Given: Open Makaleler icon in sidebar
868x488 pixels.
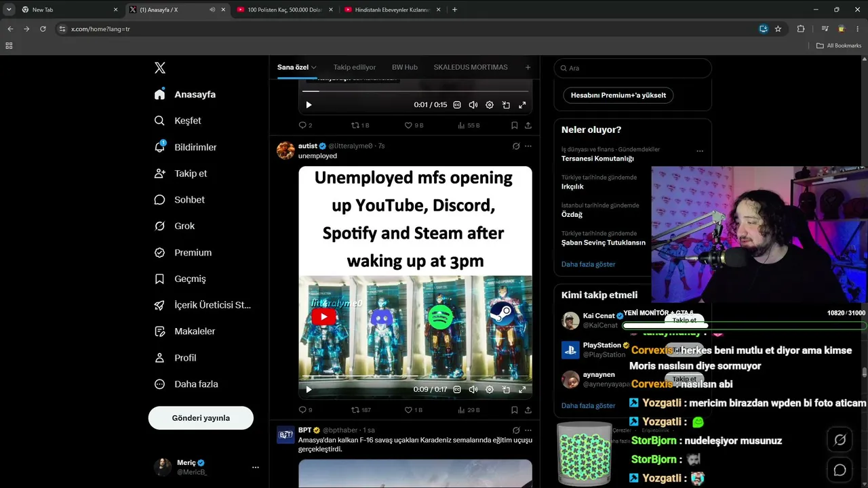Looking at the screenshot, I should [160, 331].
